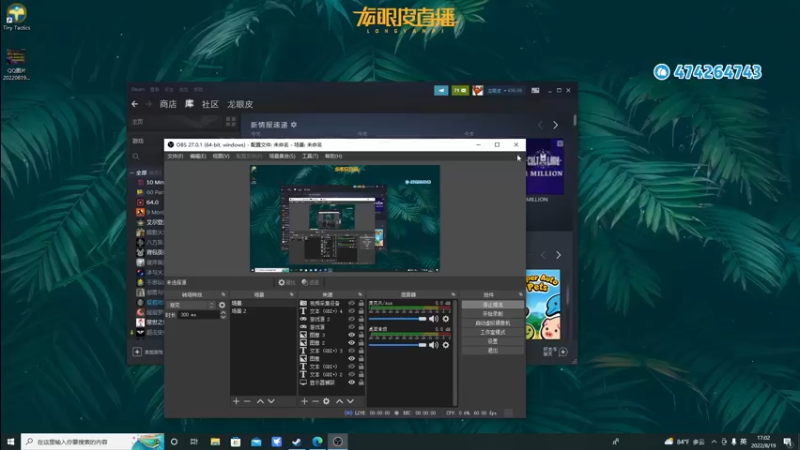The height and width of the screenshot is (450, 800).
Task: Open the 渐变 transition type dropdown
Action: [x=191, y=305]
